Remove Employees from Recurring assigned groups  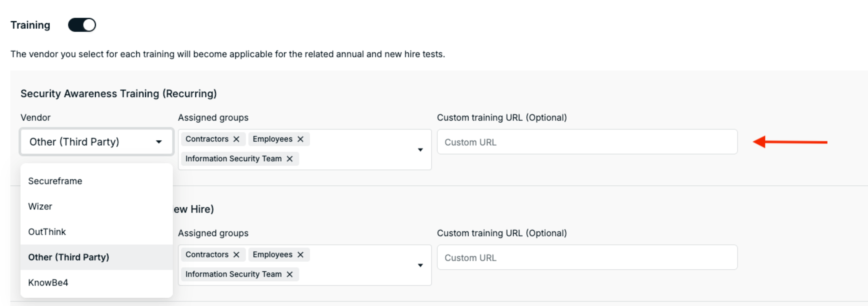[x=301, y=139]
